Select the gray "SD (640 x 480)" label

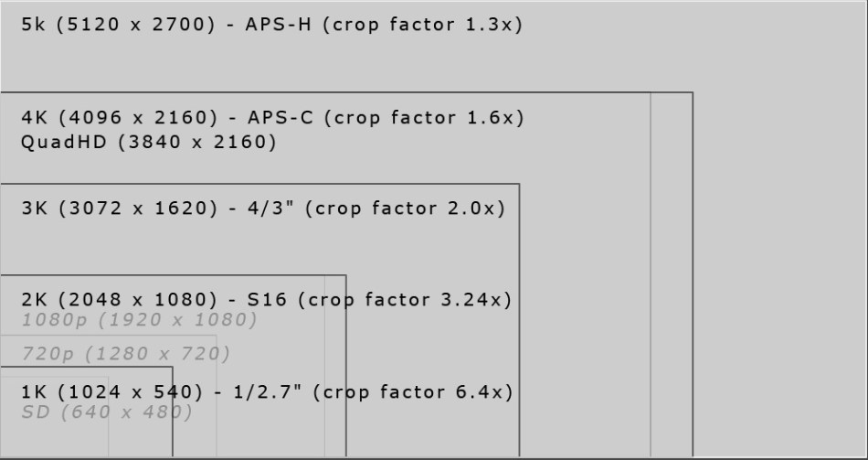(x=107, y=412)
